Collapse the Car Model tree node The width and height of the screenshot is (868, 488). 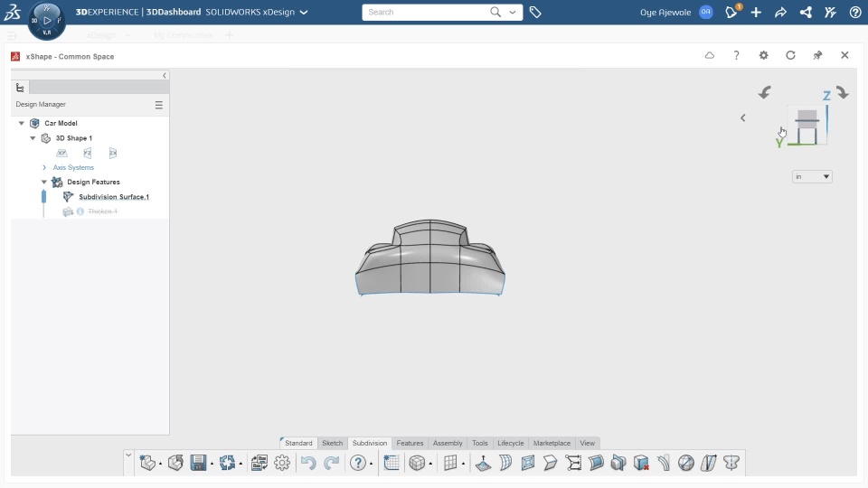[x=21, y=123]
